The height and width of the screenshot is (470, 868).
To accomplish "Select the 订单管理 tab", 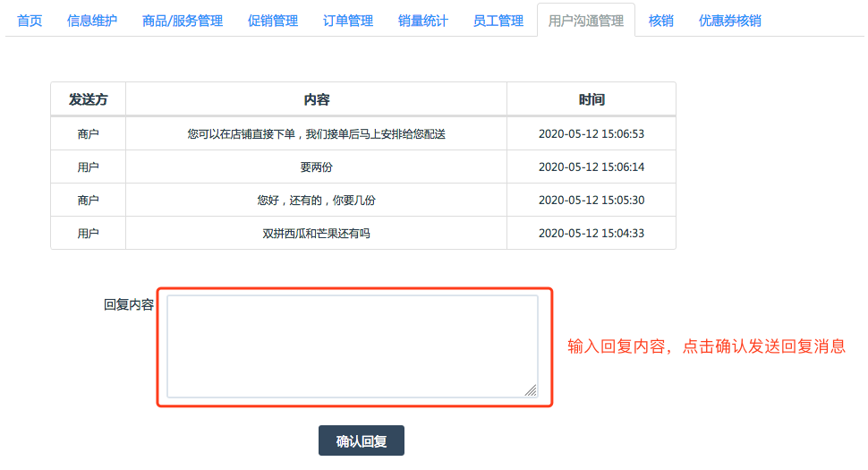I will pos(347,21).
